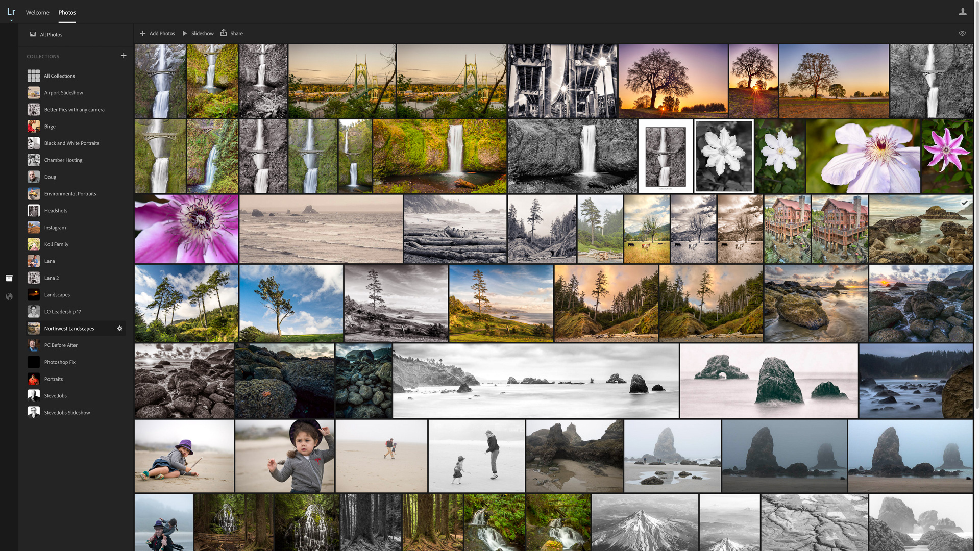This screenshot has width=980, height=551.
Task: Switch to the Photos tab
Action: 67,12
